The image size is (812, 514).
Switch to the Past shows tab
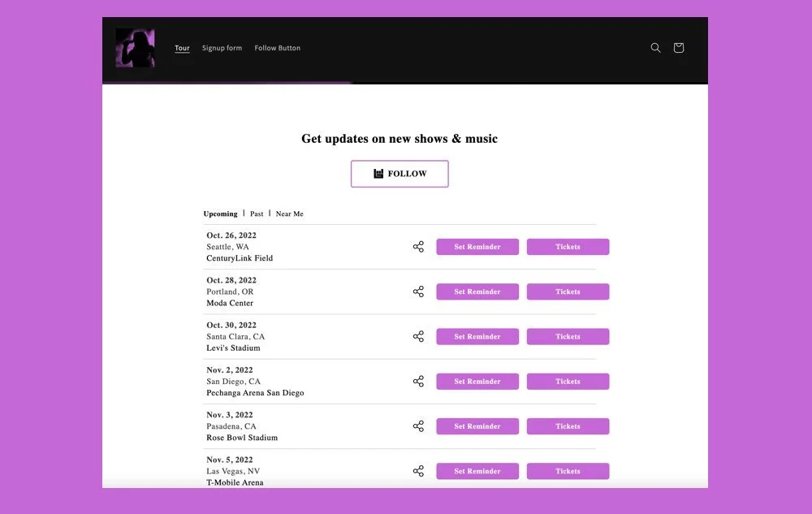257,214
